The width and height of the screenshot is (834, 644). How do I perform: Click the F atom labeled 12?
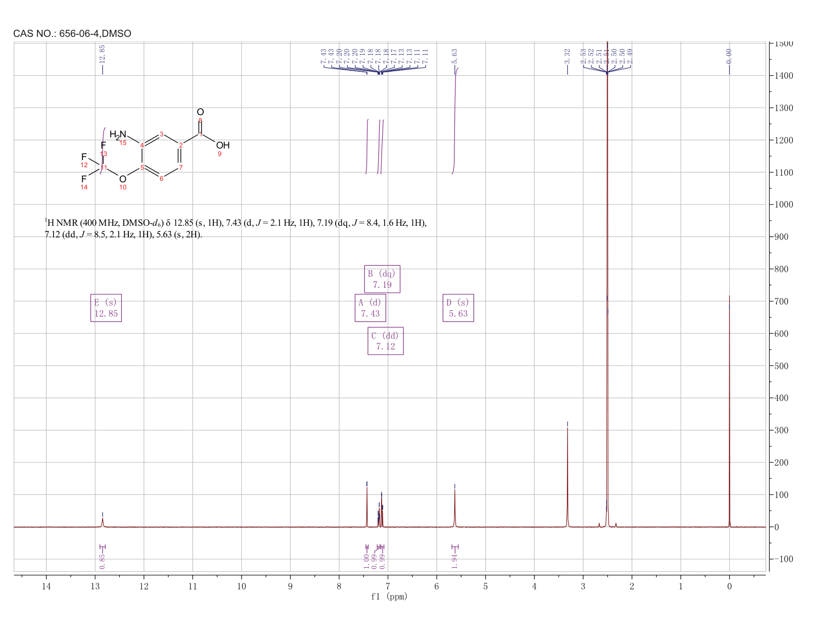pyautogui.click(x=84, y=157)
